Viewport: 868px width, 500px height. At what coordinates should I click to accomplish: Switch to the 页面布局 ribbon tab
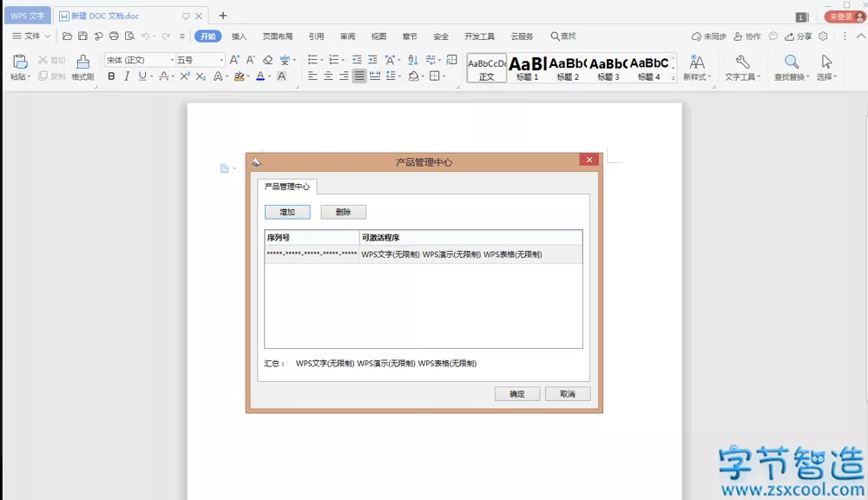click(x=278, y=36)
